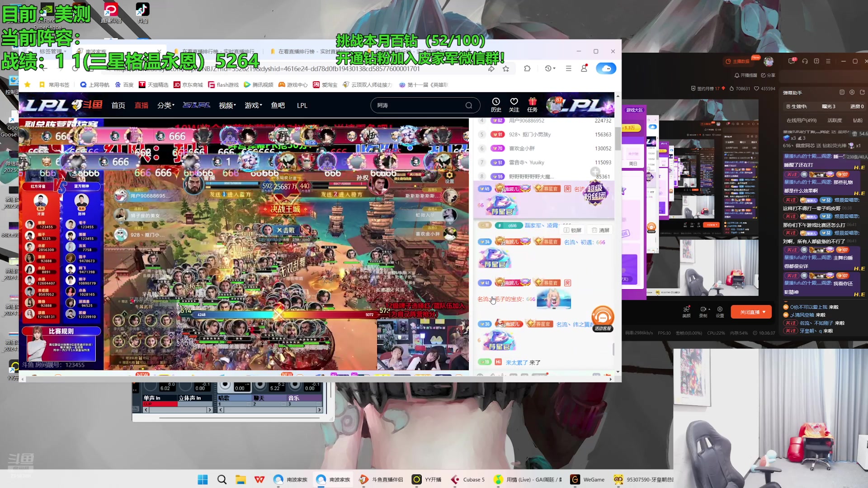
Task: Open 比赛规则 banner in stream overlay
Action: [61, 331]
